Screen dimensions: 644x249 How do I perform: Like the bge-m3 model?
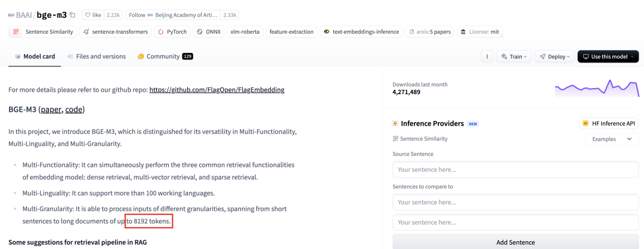[x=92, y=15]
